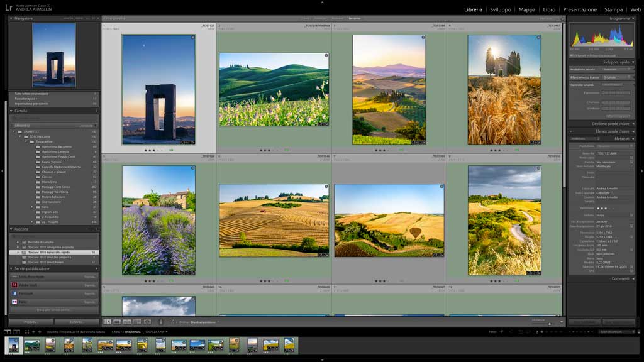Open the Stampa module
The width and height of the screenshot is (644, 362).
(x=613, y=9)
